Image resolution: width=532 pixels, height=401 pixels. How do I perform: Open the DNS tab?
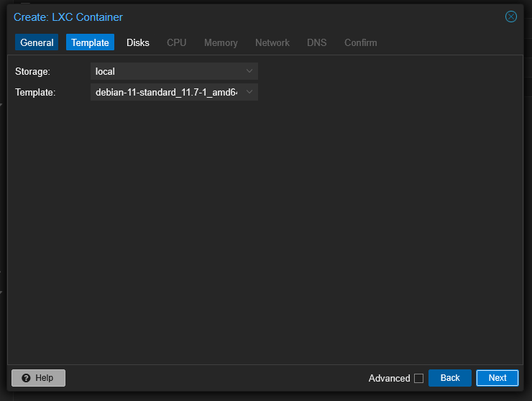316,42
